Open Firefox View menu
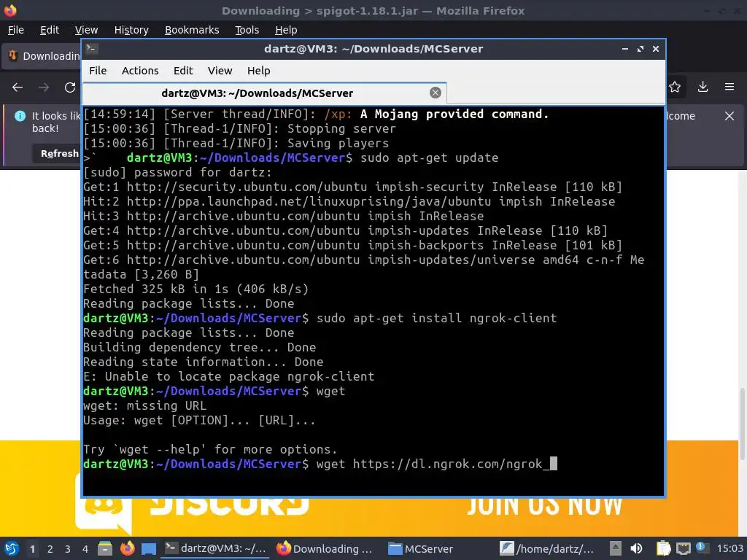Screen dimensions: 747x560 pos(86,30)
